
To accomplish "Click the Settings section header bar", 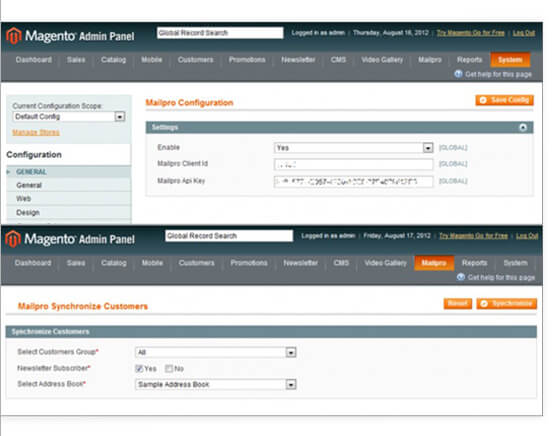I will pyautogui.click(x=339, y=127).
